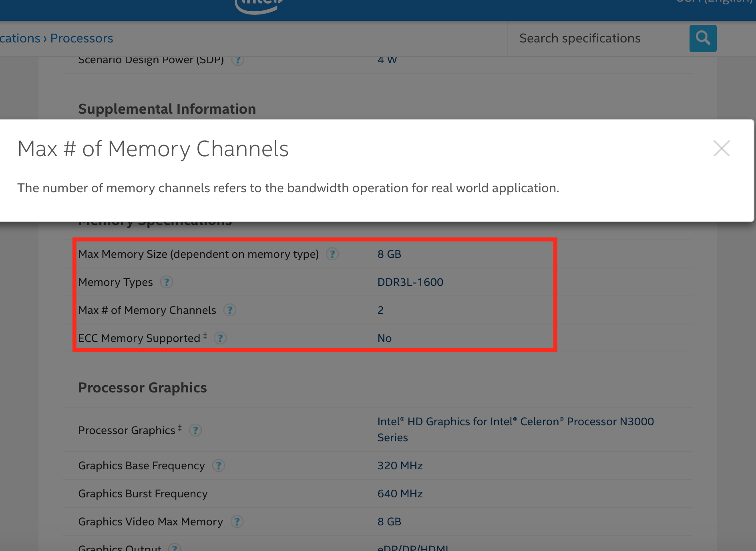Image resolution: width=756 pixels, height=551 pixels.
Task: Click the 320 MHz base frequency value
Action: click(400, 466)
